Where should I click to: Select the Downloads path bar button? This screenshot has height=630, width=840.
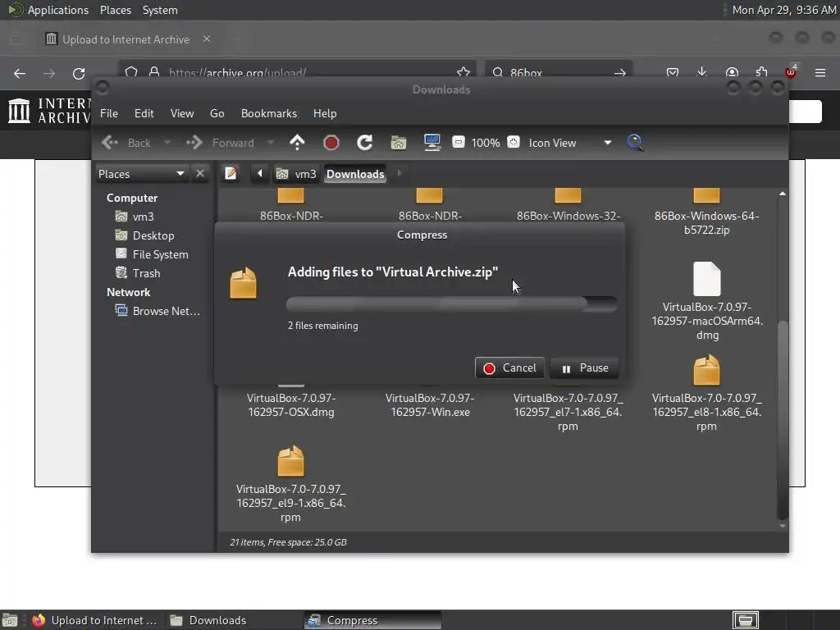click(355, 174)
